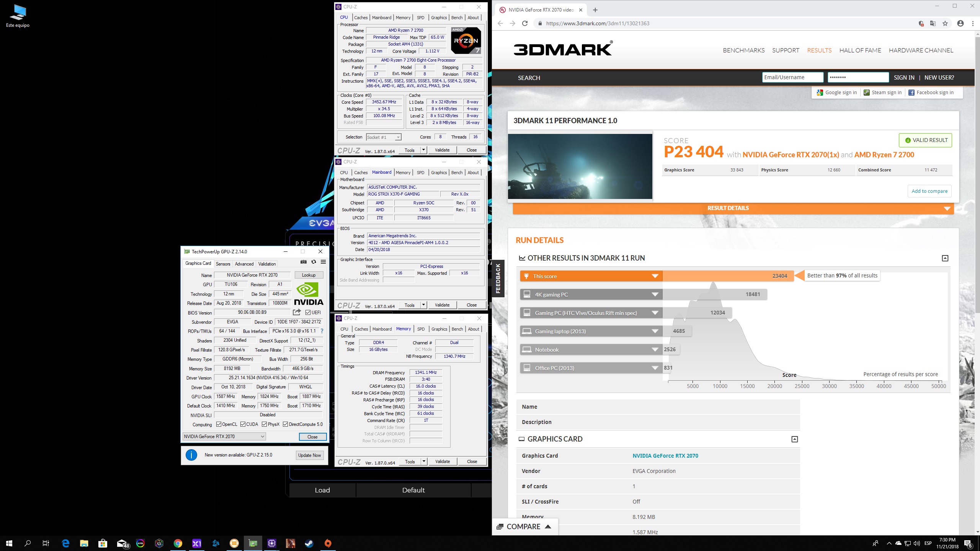Open the GPU-Z hamburger menu icon
980x551 pixels.
click(323, 262)
